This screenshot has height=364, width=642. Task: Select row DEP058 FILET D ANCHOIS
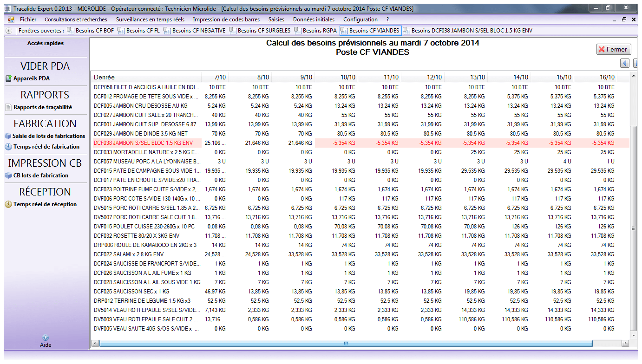tap(360, 87)
